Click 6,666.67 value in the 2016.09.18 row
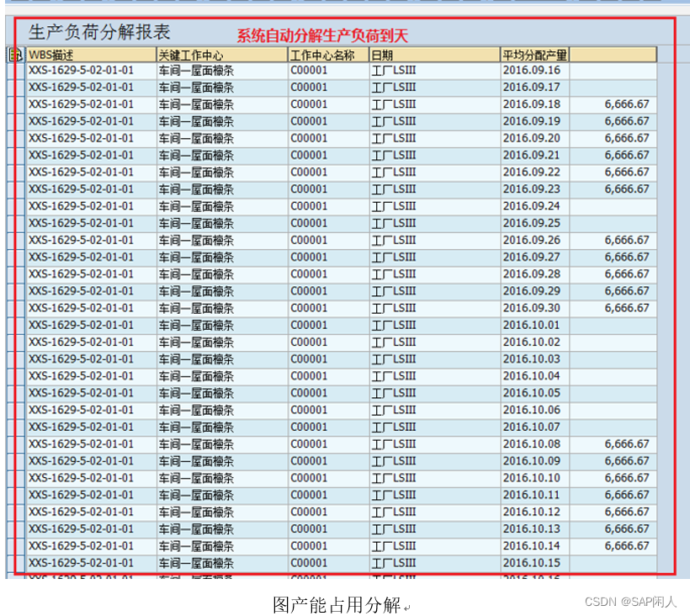 [x=627, y=104]
